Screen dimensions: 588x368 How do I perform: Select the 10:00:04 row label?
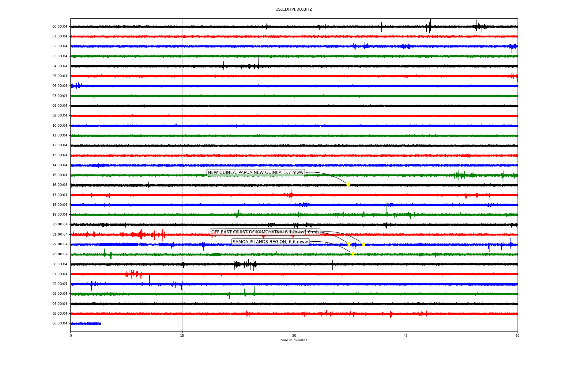[x=60, y=126]
